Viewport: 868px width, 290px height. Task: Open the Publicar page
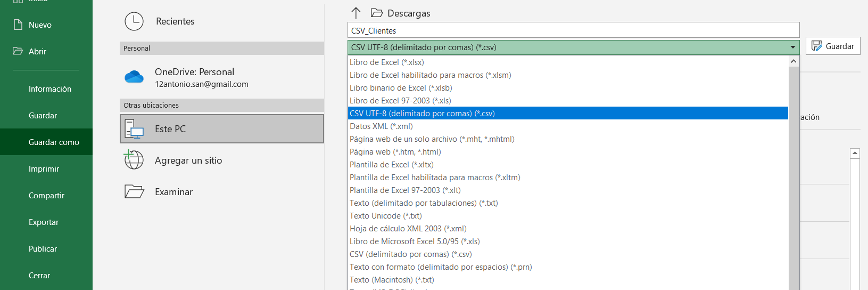(46, 249)
